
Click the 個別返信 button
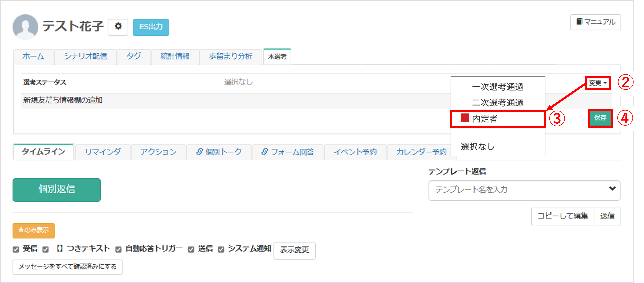[57, 190]
